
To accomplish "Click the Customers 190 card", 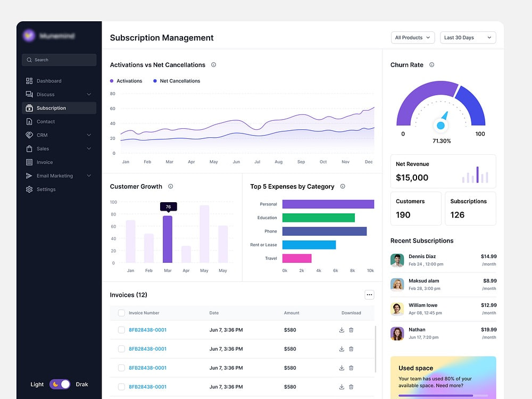I will click(416, 209).
